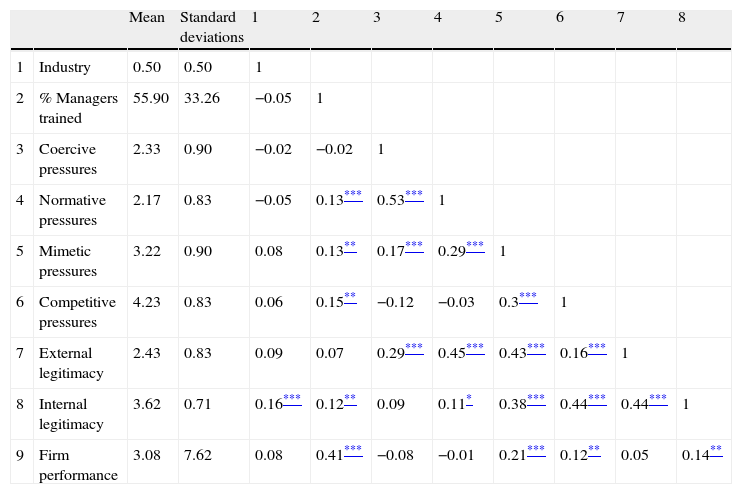Click *** footnote after 0.13 in Normative pressures row
The height and width of the screenshot is (494, 742).
[x=353, y=194]
